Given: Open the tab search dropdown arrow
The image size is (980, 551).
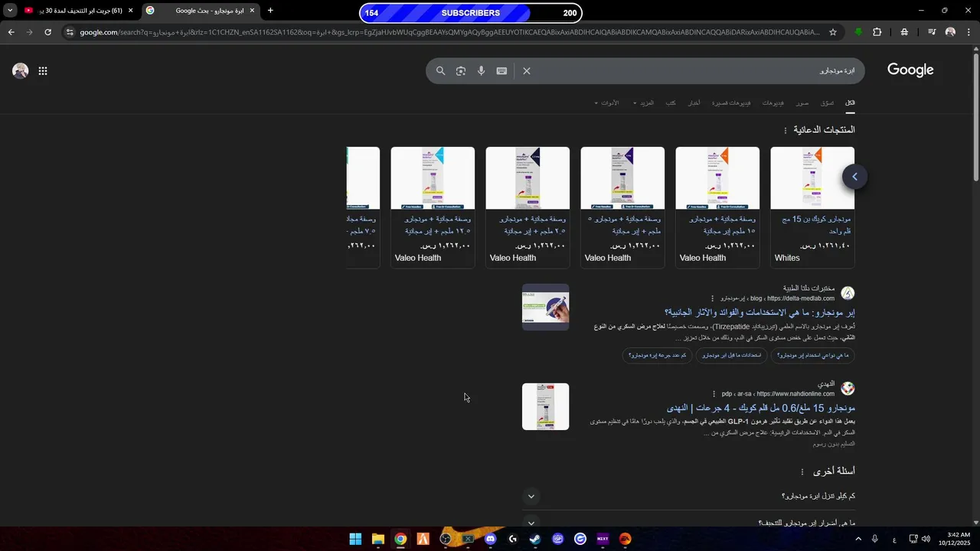Looking at the screenshot, I should point(10,11).
